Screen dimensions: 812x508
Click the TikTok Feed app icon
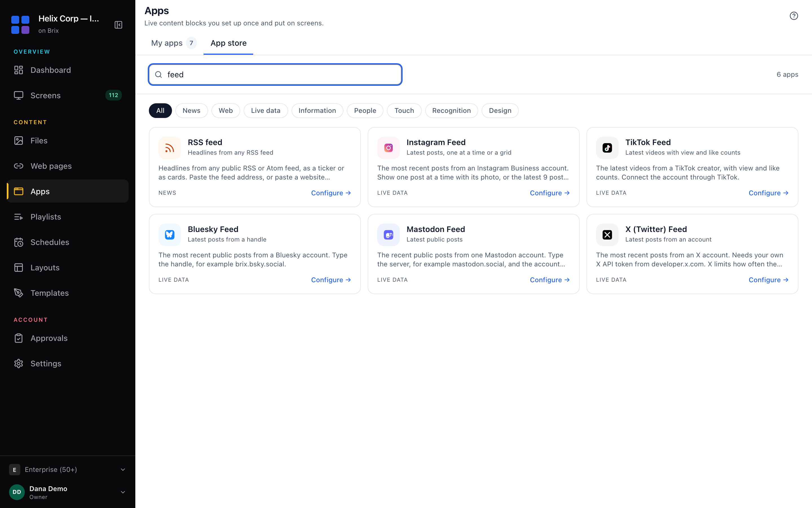(x=607, y=148)
